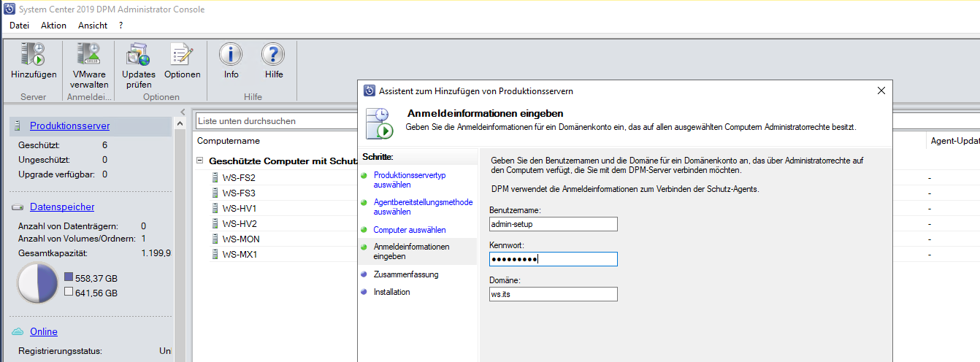
Task: Select the WS-FS3 row
Action: point(239,193)
